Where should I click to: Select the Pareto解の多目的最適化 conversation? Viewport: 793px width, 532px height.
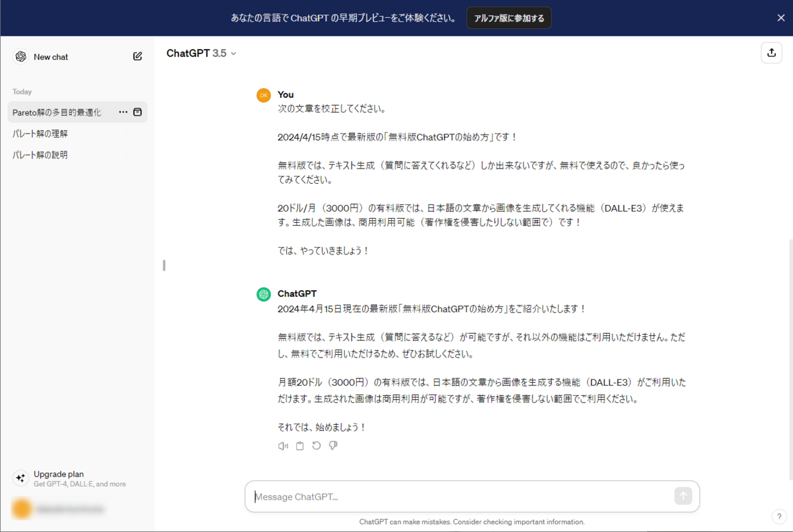(77, 112)
